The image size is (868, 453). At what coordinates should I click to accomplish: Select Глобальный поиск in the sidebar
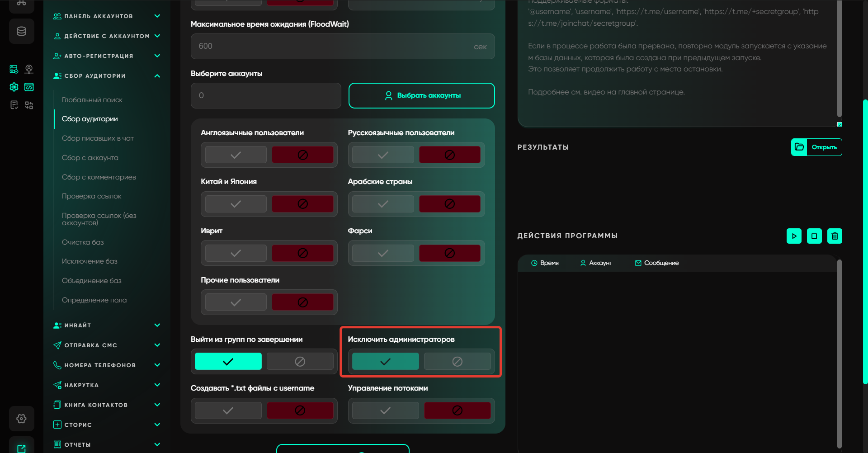point(92,100)
